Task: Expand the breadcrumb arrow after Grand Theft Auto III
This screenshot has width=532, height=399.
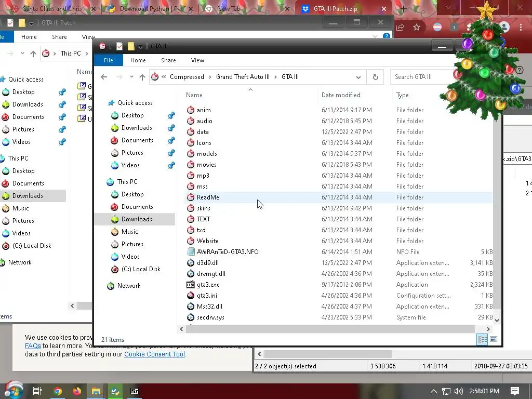Action: 275,77
